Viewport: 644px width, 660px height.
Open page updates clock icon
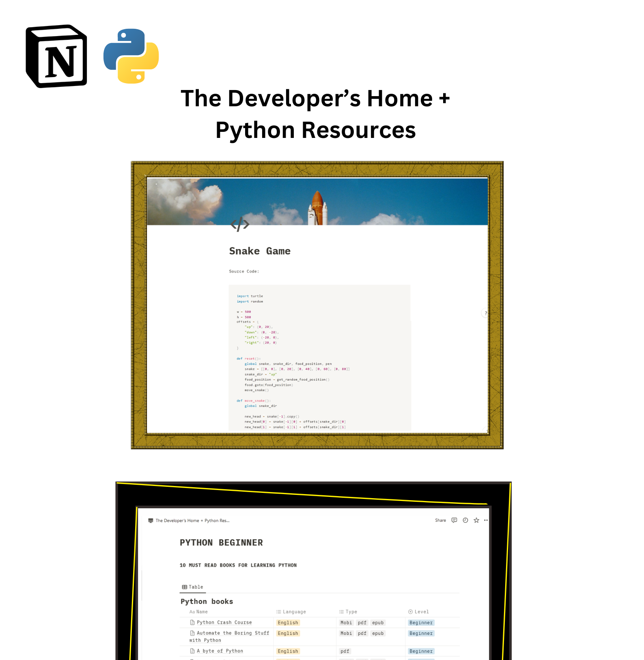tap(465, 520)
